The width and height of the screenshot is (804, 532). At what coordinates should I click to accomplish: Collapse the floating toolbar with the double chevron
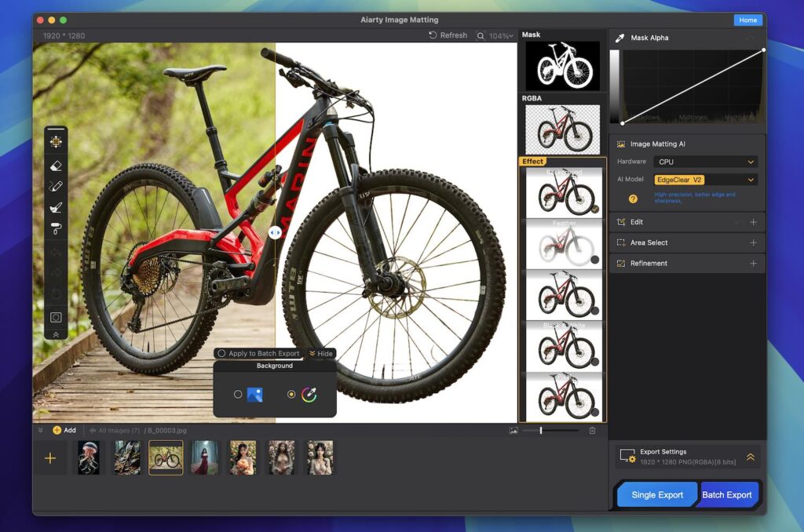(56, 335)
